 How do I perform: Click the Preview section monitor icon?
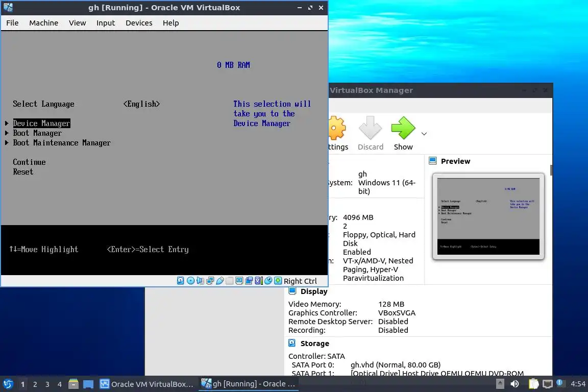click(x=432, y=161)
